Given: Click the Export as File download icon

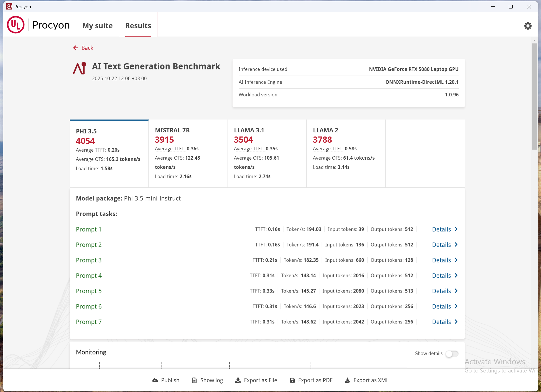Looking at the screenshot, I should coord(238,380).
